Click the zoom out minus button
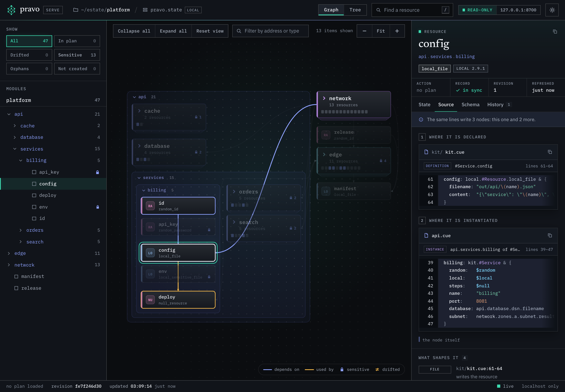The width and height of the screenshot is (565, 392). click(364, 31)
